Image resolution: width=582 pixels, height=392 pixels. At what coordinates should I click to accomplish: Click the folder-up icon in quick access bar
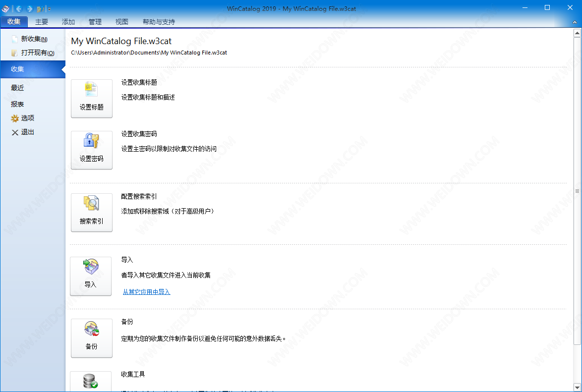(41, 8)
